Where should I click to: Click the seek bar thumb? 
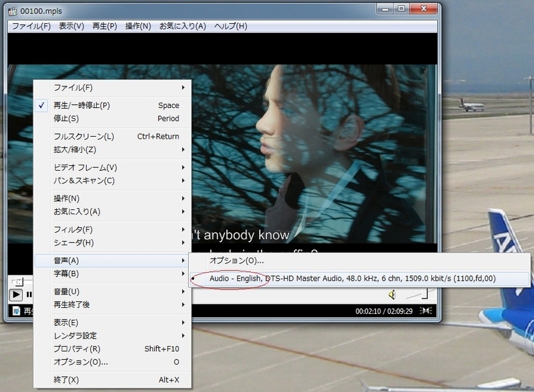coord(19,282)
